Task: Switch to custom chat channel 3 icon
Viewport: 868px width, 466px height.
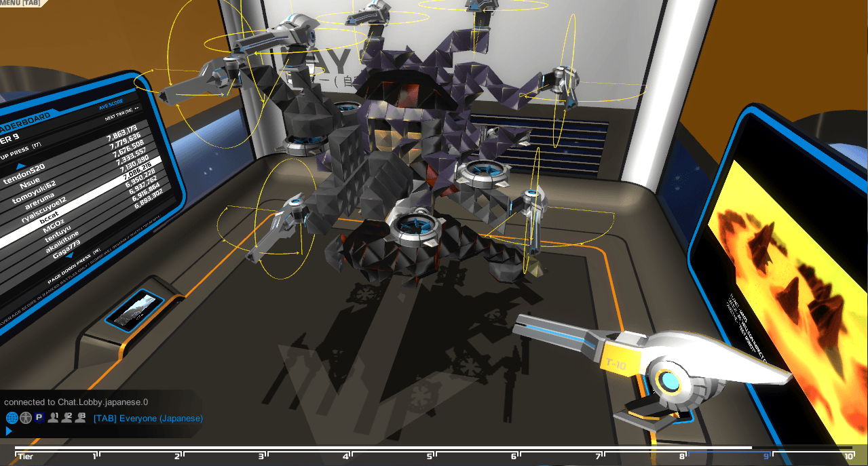Action: [x=81, y=418]
